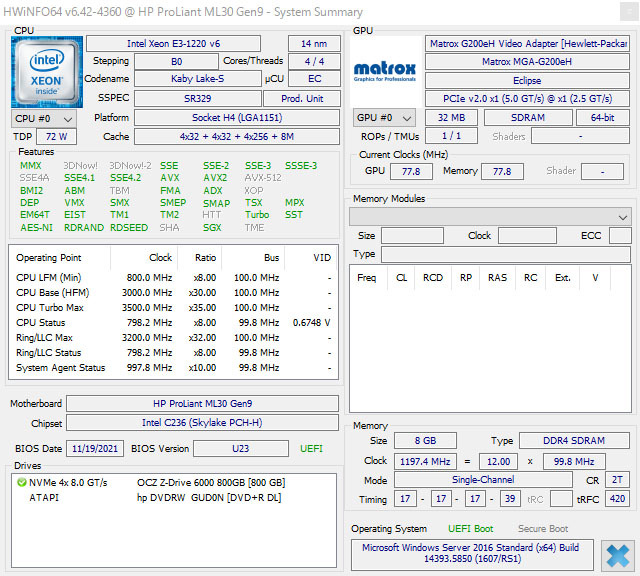This screenshot has width=640, height=576.
Task: Click the SGX feature label
Action: click(x=212, y=228)
